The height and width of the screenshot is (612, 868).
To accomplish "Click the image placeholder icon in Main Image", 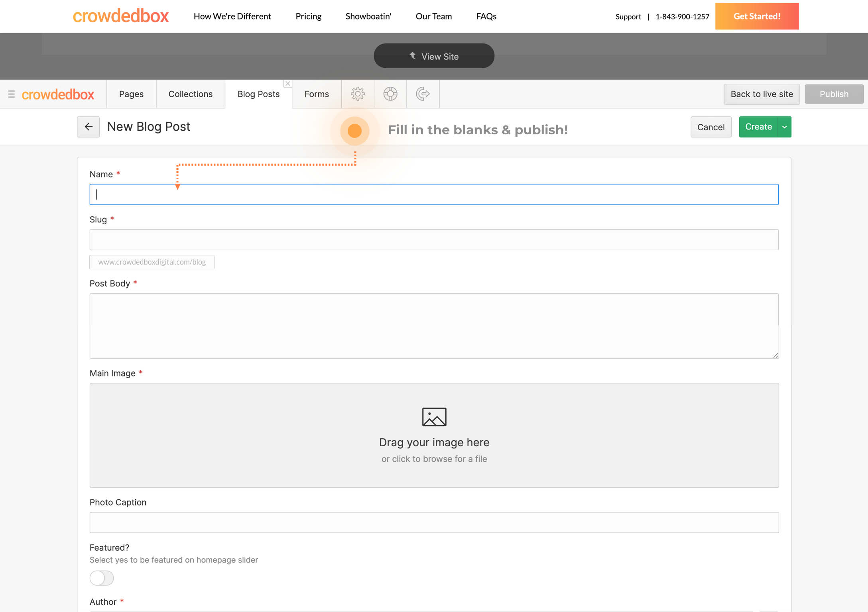I will pos(434,417).
